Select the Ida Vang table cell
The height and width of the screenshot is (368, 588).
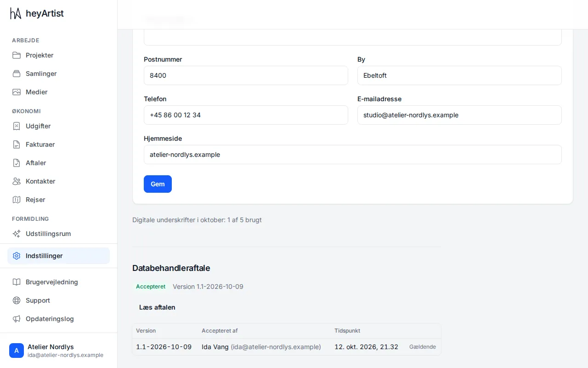click(x=261, y=347)
